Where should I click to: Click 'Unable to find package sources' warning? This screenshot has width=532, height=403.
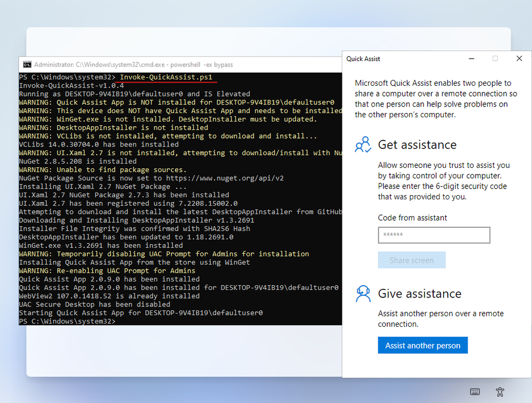coord(103,170)
